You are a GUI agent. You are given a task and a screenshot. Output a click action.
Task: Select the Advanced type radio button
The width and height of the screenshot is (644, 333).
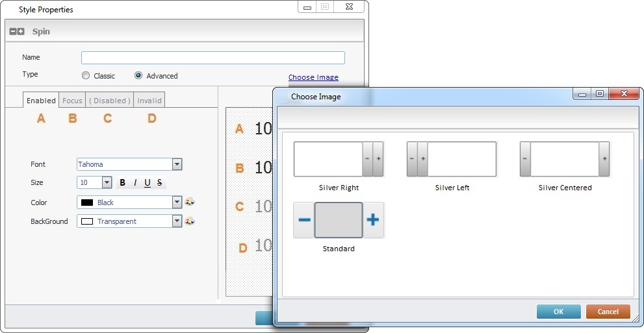[138, 76]
